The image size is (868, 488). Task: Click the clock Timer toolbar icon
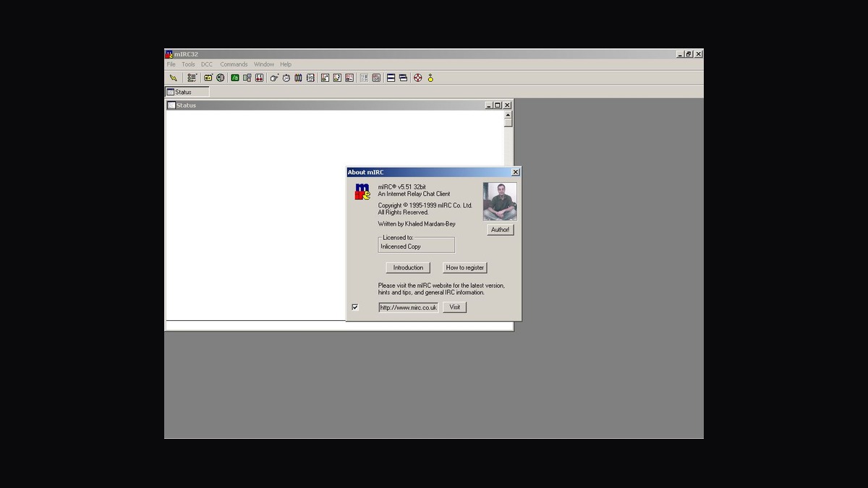pyautogui.click(x=286, y=78)
